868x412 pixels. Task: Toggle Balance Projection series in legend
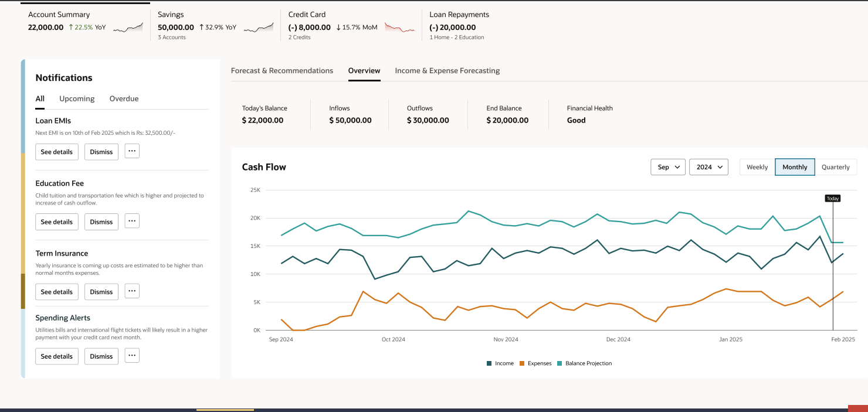584,363
